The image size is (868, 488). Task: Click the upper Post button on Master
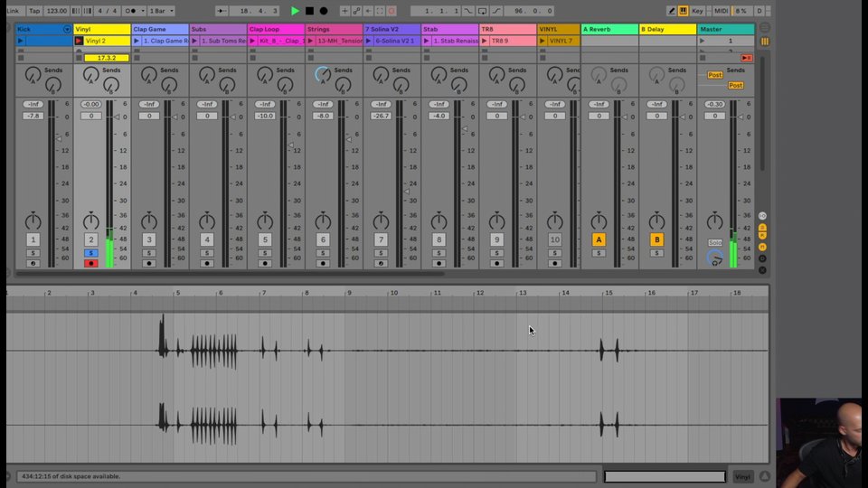(714, 75)
